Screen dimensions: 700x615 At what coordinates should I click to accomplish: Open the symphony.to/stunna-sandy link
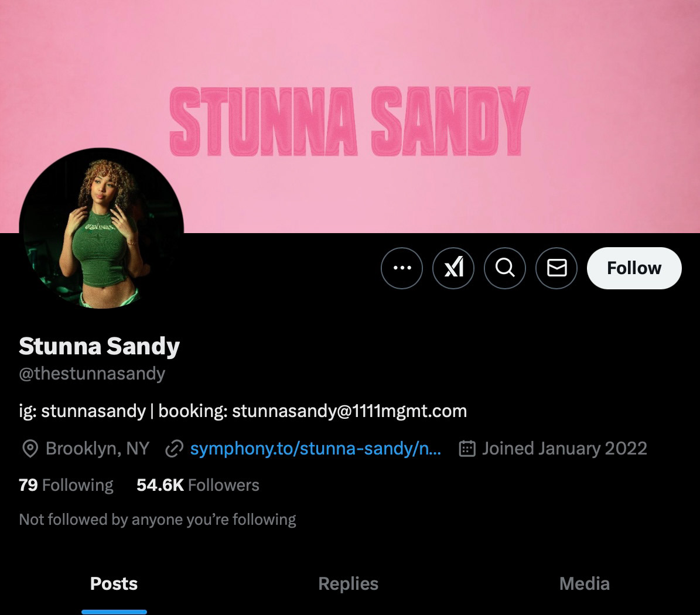tap(316, 449)
